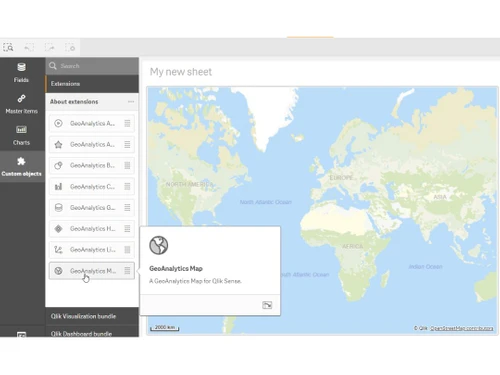Click the North Atlantic Ocean map label

266,202
